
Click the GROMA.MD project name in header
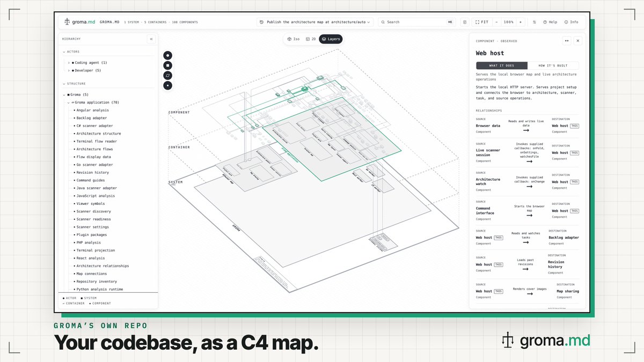[x=108, y=22]
